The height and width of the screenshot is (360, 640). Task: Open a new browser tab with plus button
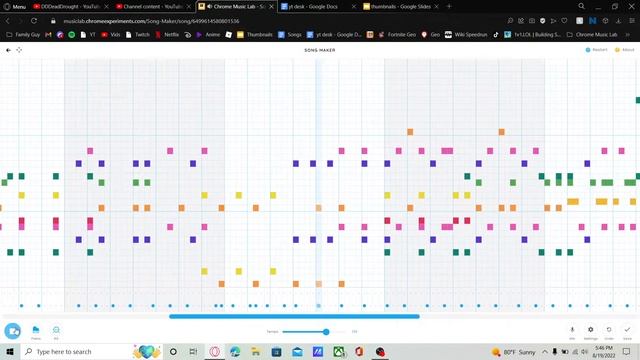click(449, 7)
